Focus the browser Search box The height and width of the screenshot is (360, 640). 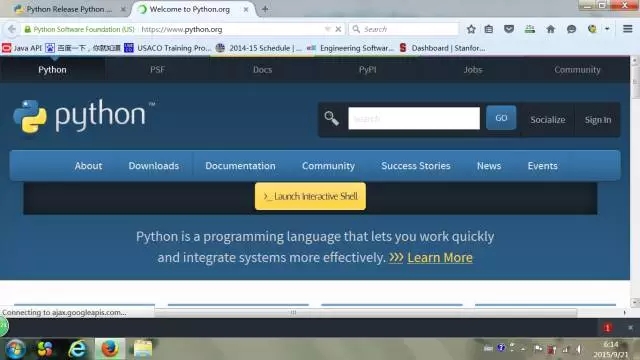click(404, 29)
